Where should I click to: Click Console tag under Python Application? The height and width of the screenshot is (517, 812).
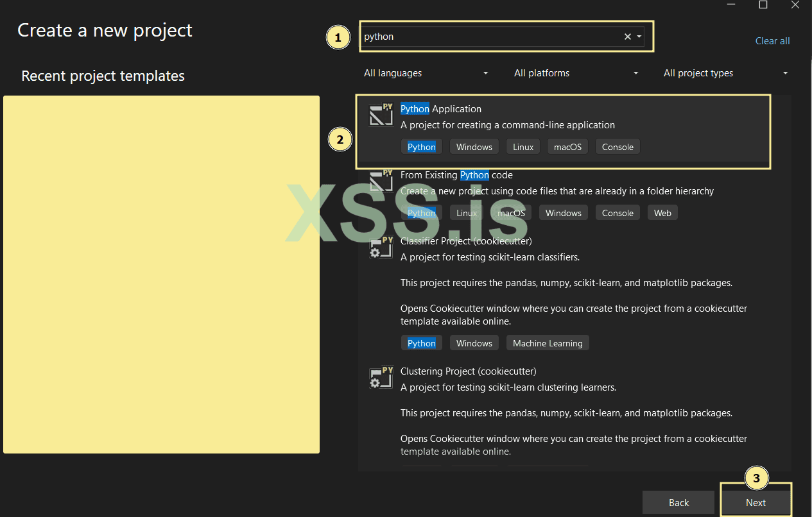(618, 147)
